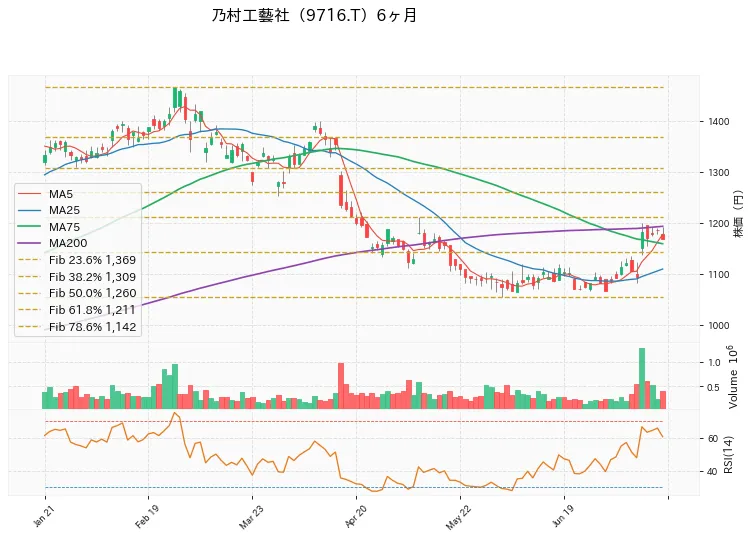
Task: Click the Fib 23.6% 1,369 legend entry
Action: (x=77, y=260)
